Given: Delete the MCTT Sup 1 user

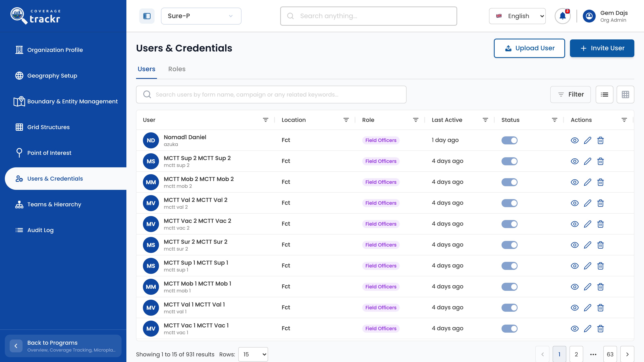Looking at the screenshot, I should click(601, 266).
